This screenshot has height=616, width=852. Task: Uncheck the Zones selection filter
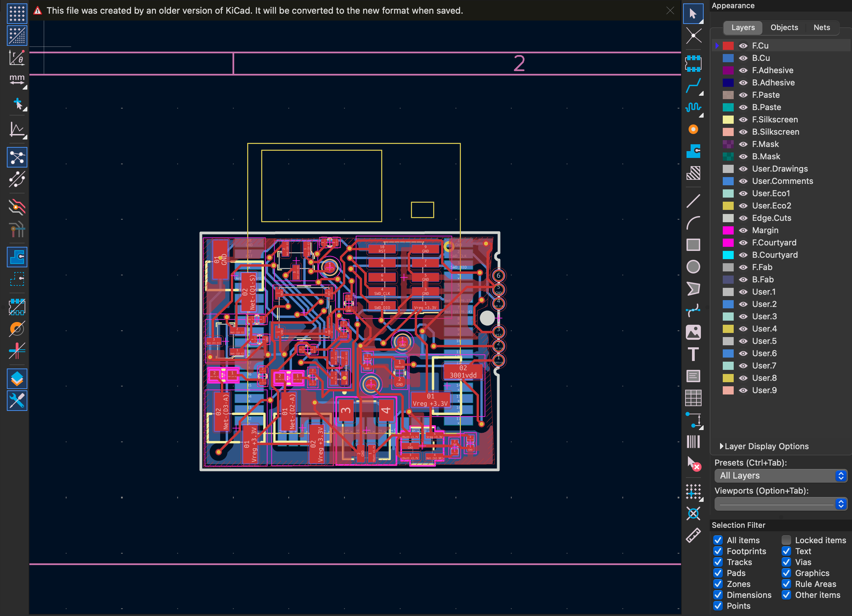[718, 584]
